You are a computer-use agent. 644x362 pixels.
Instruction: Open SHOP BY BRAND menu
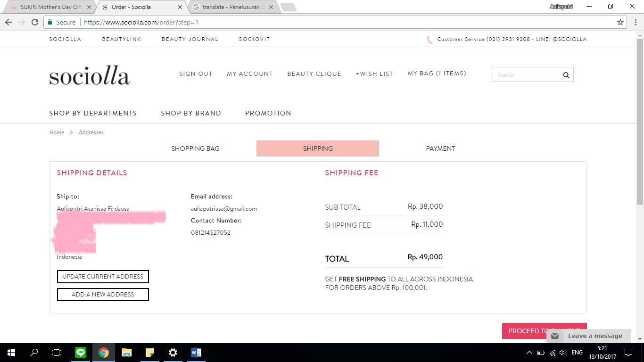click(x=191, y=113)
